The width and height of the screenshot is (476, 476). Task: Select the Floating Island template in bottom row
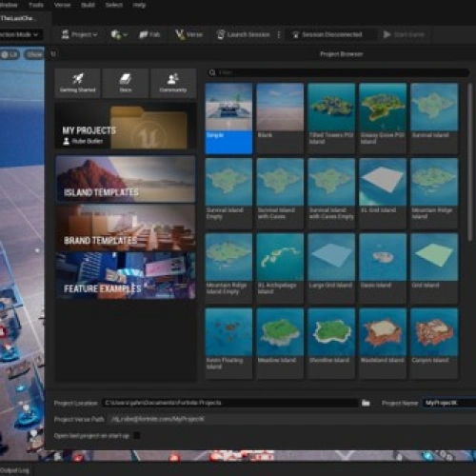(x=228, y=343)
